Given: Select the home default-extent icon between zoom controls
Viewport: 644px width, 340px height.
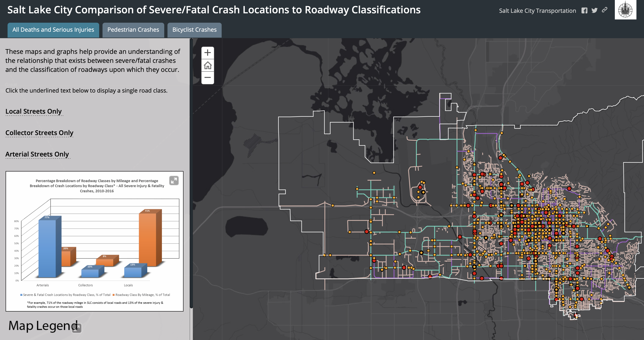Looking at the screenshot, I should click(x=207, y=65).
